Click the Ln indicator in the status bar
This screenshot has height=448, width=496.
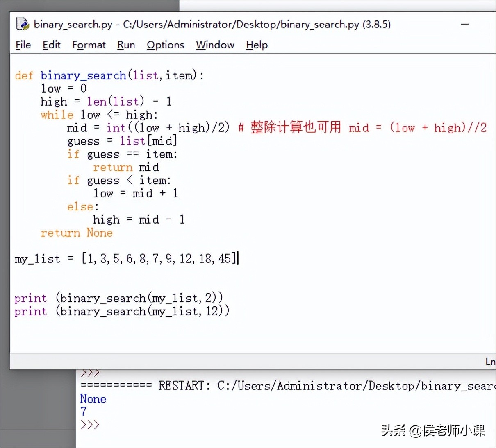tap(490, 362)
